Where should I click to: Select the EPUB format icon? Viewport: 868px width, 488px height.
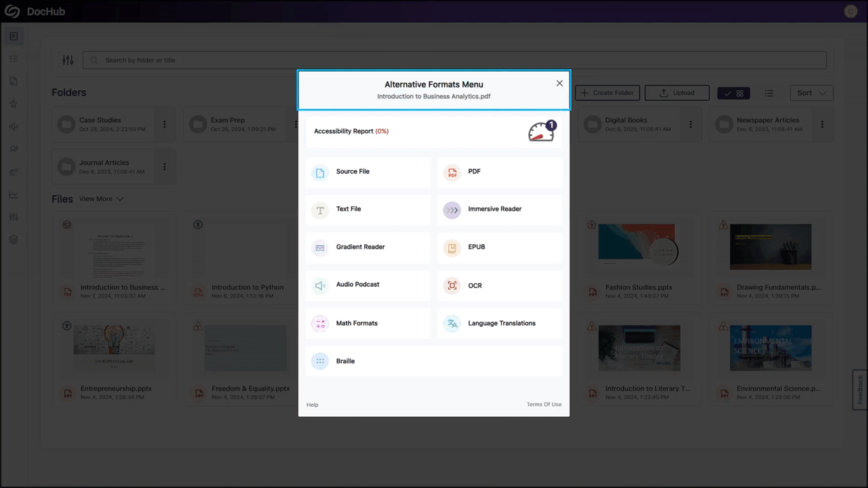coord(452,248)
